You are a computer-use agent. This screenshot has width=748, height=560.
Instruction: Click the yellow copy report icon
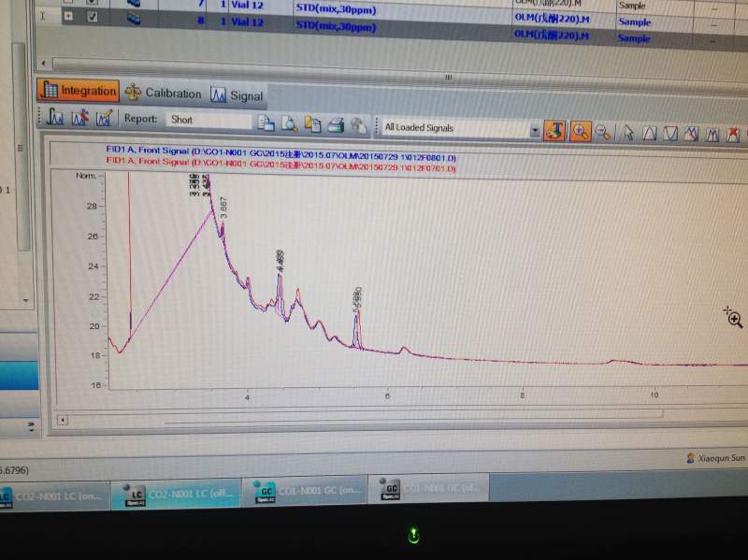point(312,124)
